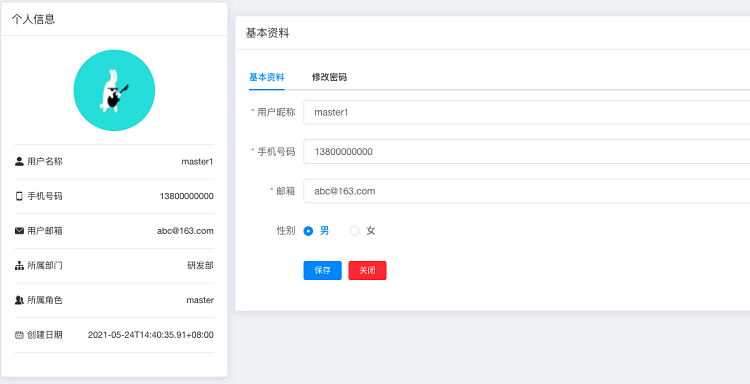Switch to the 基本资料 tab
This screenshot has width=750, height=384.
pyautogui.click(x=267, y=77)
